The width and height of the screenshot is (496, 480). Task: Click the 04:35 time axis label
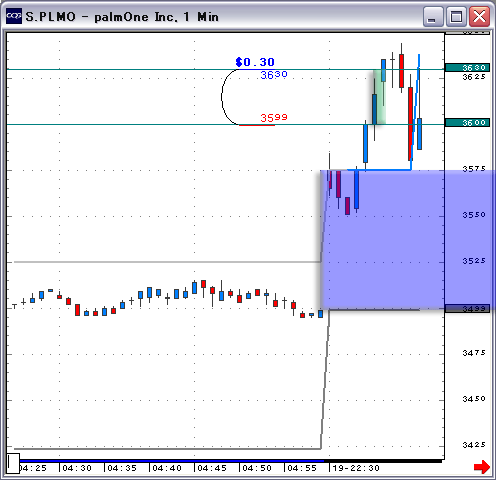point(122,468)
